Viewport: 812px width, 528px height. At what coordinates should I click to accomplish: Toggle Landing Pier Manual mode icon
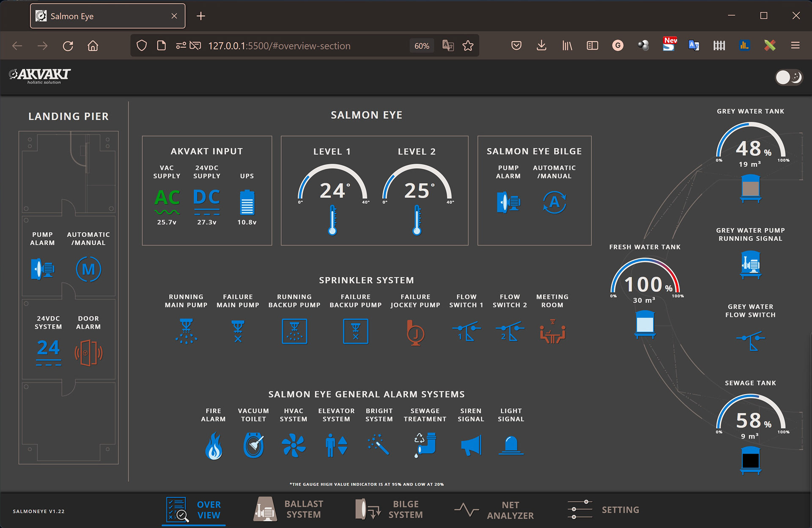pos(88,269)
